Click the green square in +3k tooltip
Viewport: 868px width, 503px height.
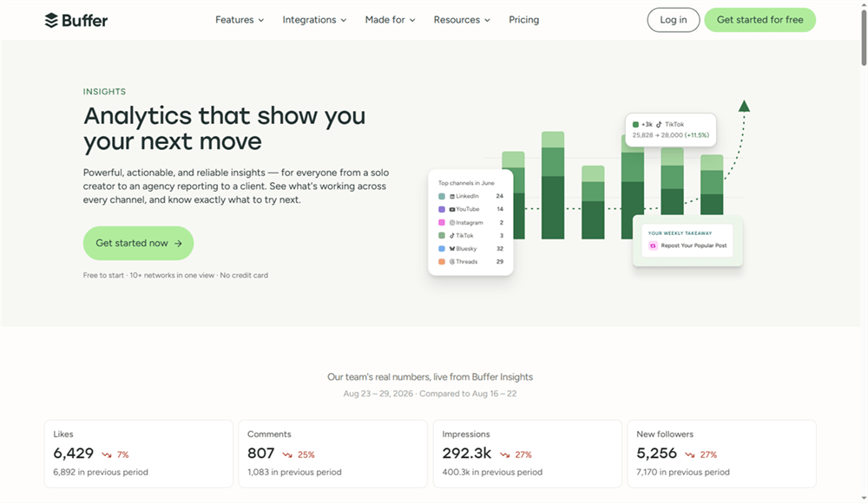pos(635,125)
